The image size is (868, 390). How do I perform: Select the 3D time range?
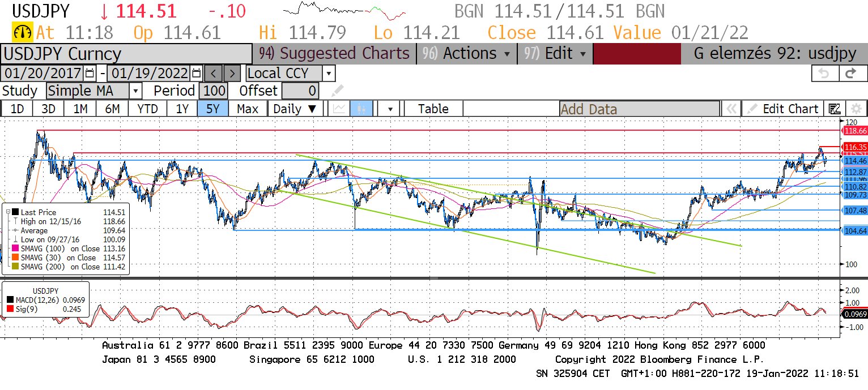point(49,109)
